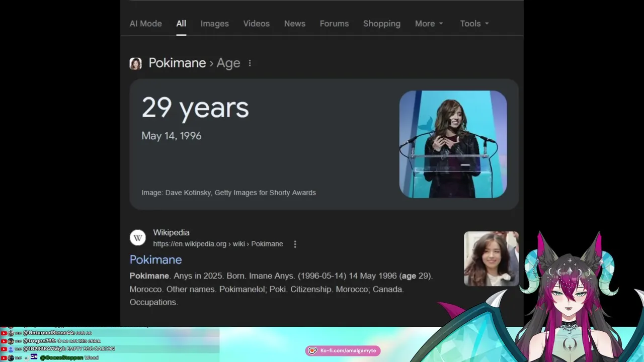Click the Ko-fi.com/amalgamyte badge

(343, 350)
